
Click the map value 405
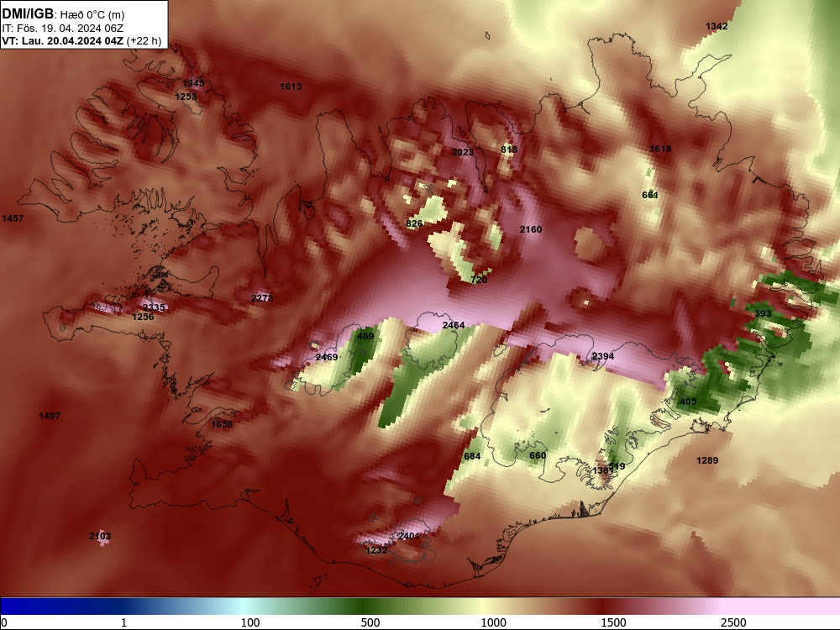[688, 402]
